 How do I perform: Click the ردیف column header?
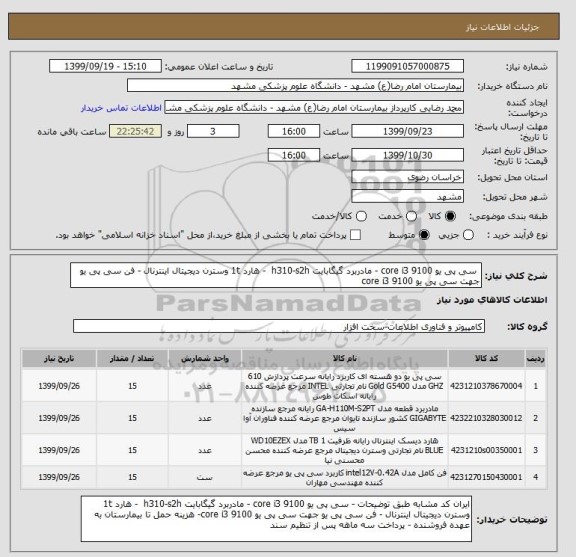[x=536, y=359]
